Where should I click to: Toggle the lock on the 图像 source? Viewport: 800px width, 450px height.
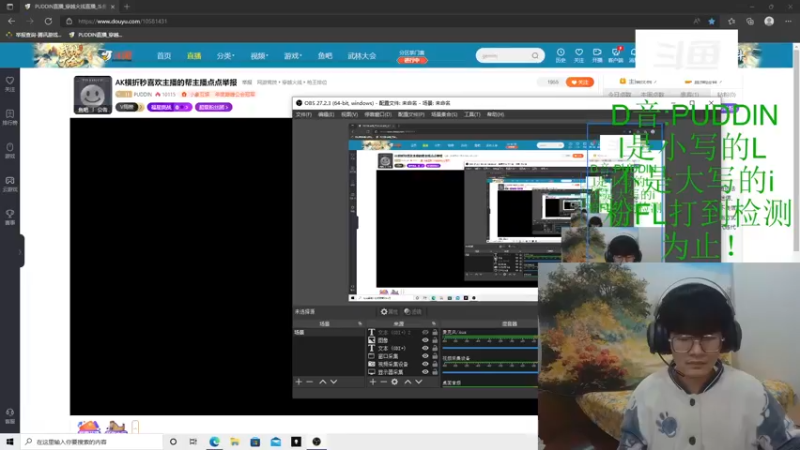435,340
